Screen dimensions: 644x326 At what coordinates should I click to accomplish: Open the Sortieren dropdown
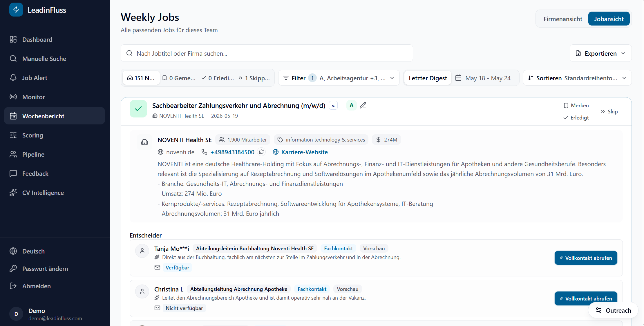pyautogui.click(x=577, y=78)
